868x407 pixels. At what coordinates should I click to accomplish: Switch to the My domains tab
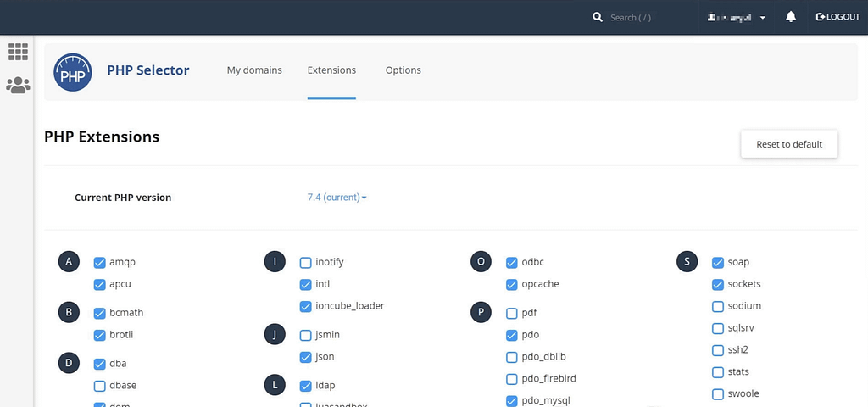[254, 70]
